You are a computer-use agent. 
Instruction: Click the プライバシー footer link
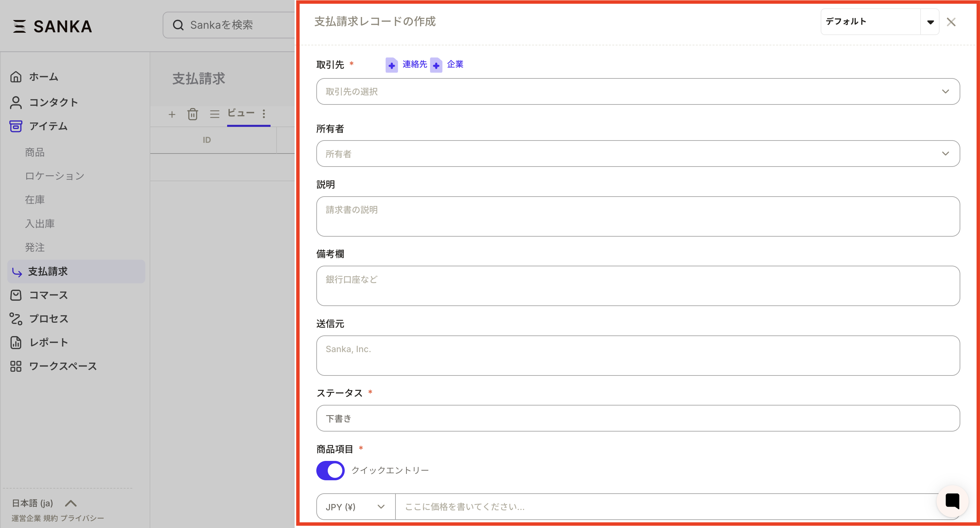[82, 518]
